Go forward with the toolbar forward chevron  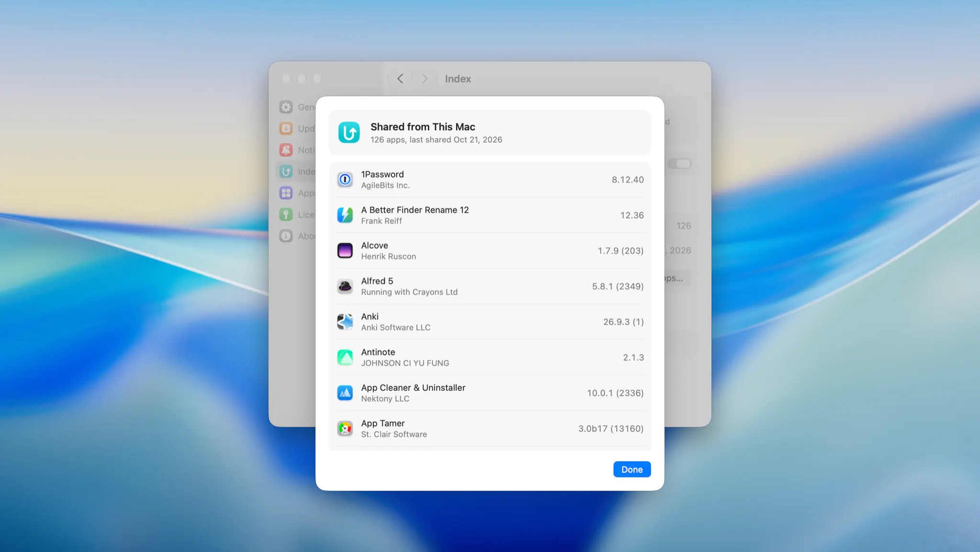pyautogui.click(x=424, y=79)
